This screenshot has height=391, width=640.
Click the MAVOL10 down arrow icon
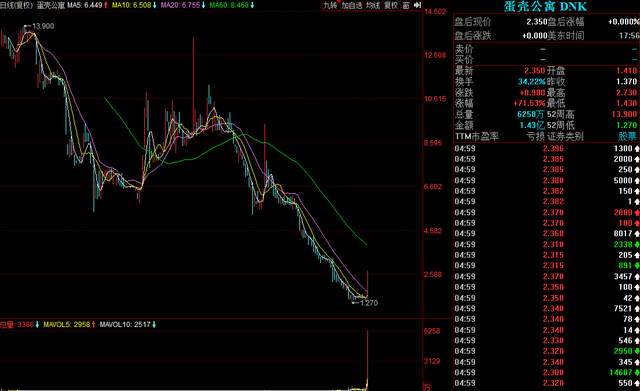click(x=154, y=324)
